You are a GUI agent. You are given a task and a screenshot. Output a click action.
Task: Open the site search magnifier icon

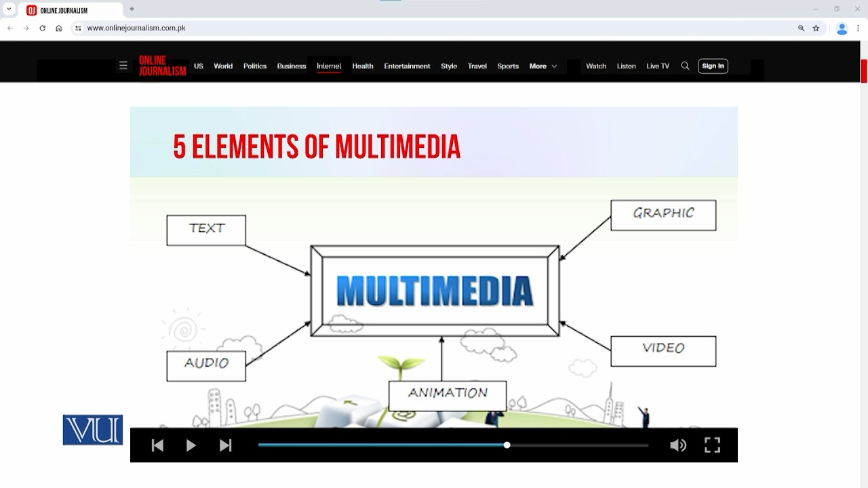(685, 66)
